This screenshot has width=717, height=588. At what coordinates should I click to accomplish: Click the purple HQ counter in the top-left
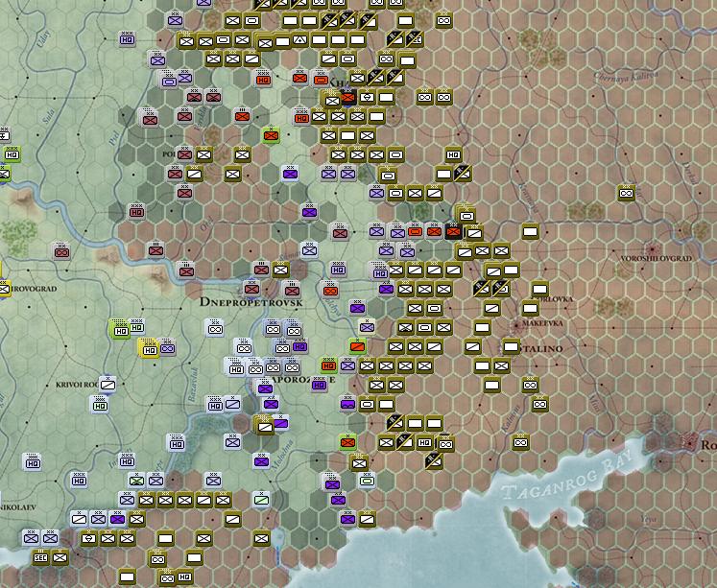click(127, 39)
